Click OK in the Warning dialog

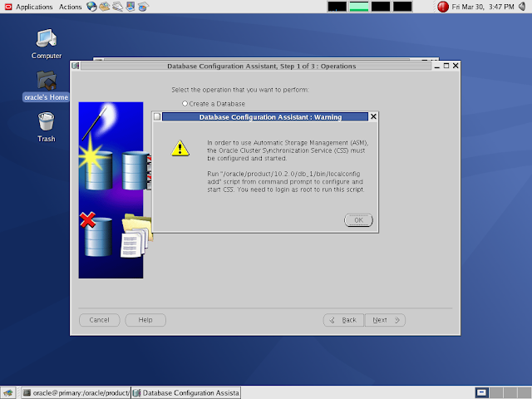(x=358, y=220)
